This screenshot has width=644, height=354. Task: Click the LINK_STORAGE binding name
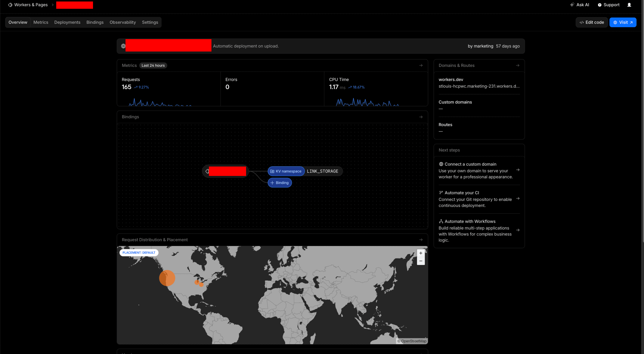[x=322, y=171]
